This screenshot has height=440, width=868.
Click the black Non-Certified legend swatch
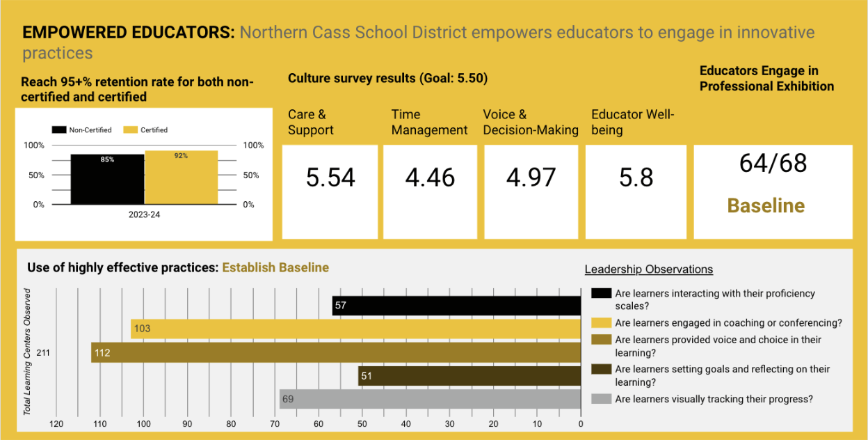[59, 129]
